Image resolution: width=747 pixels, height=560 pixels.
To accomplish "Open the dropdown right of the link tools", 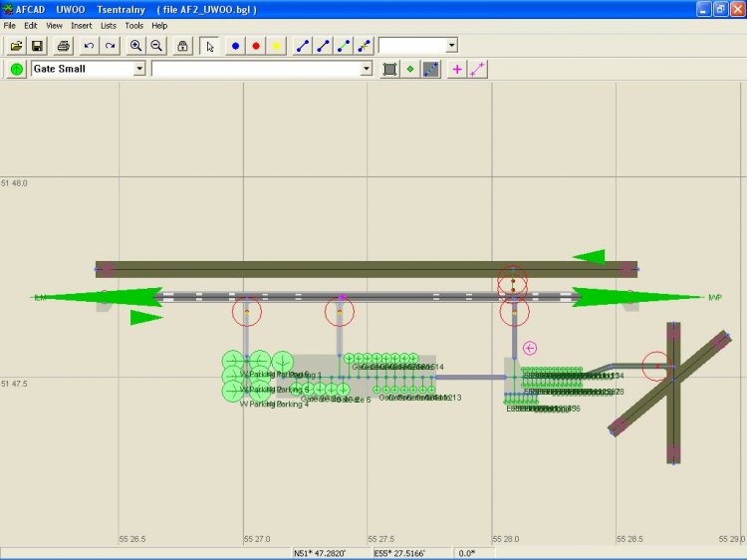I will click(x=451, y=46).
